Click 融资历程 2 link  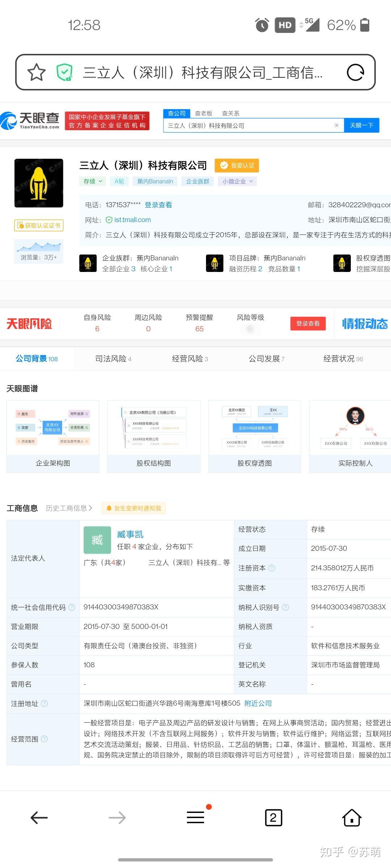(x=245, y=269)
